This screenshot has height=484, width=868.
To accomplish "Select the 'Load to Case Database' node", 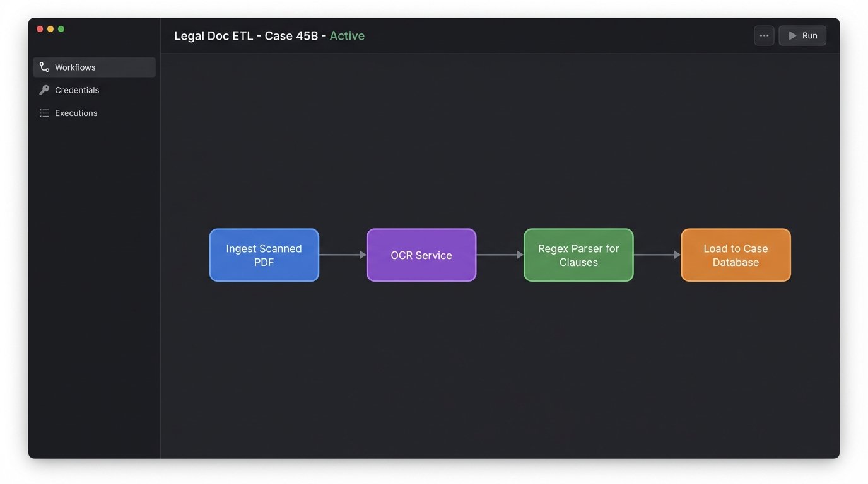I will (x=735, y=255).
